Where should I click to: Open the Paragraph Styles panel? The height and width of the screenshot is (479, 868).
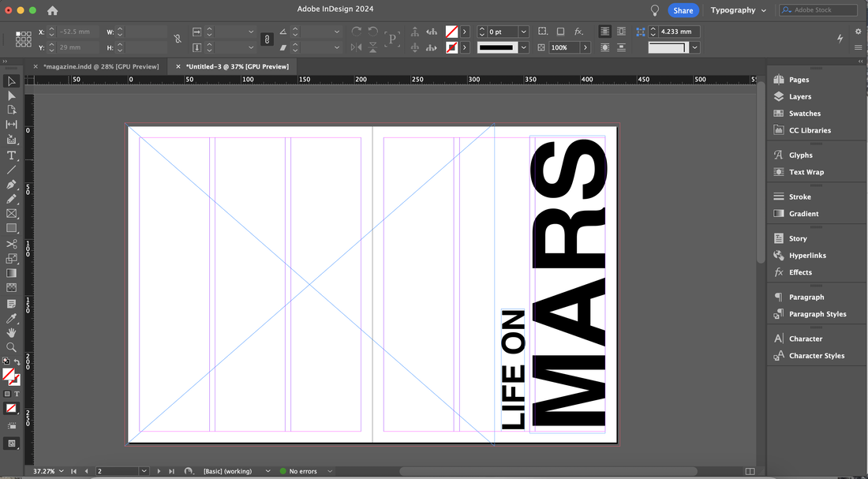[817, 314]
